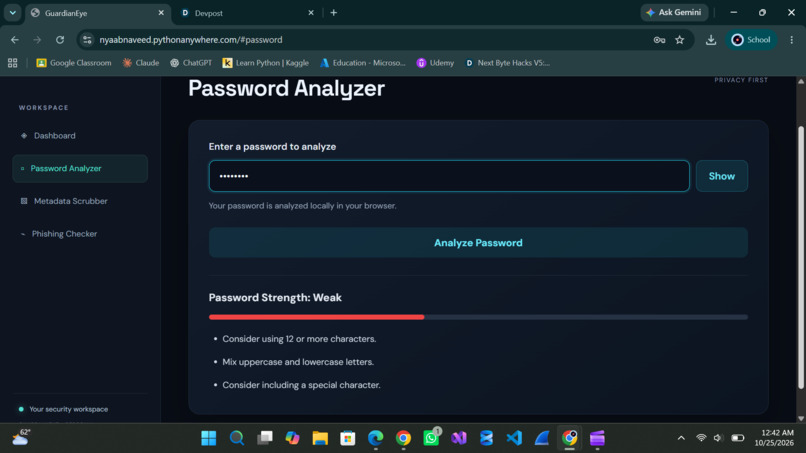Open Visual Studio Code from the taskbar

(514, 438)
